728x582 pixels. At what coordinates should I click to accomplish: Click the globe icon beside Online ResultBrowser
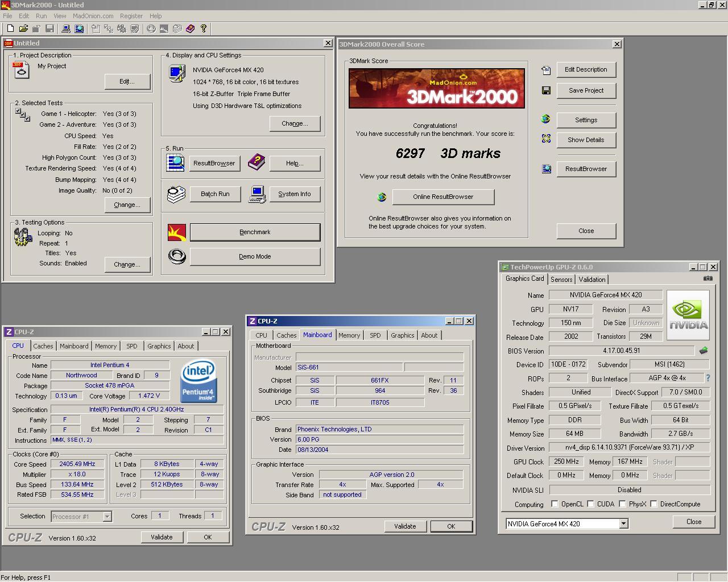pos(382,197)
